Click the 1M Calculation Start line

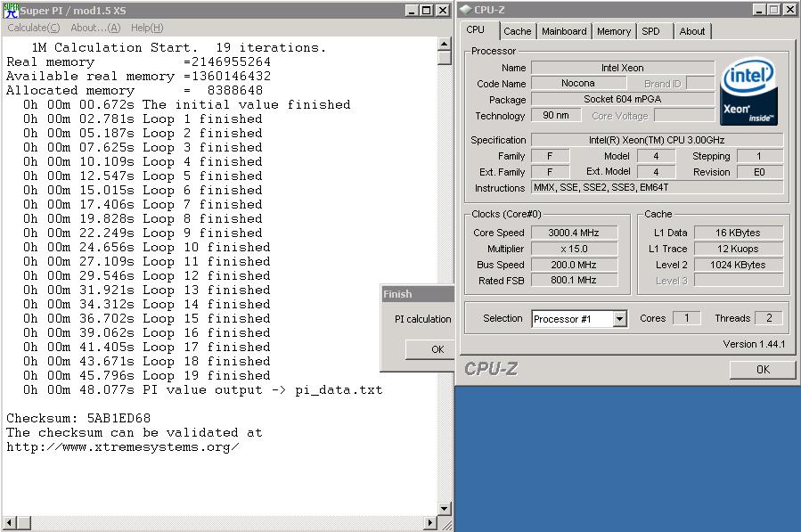point(178,47)
